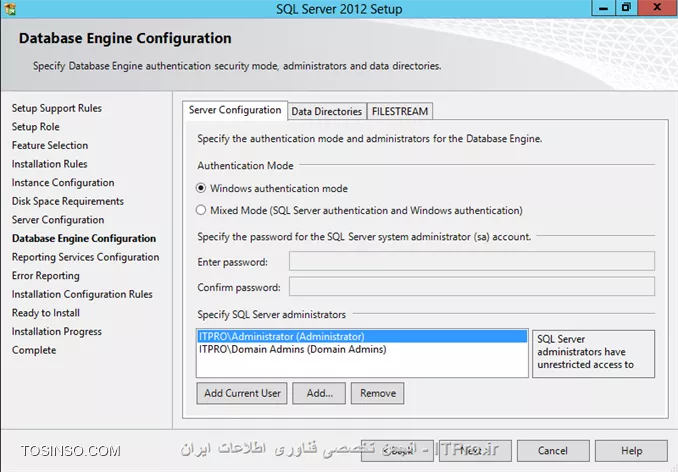
Task: Switch to the Server Configuration tab
Action: pos(235,110)
